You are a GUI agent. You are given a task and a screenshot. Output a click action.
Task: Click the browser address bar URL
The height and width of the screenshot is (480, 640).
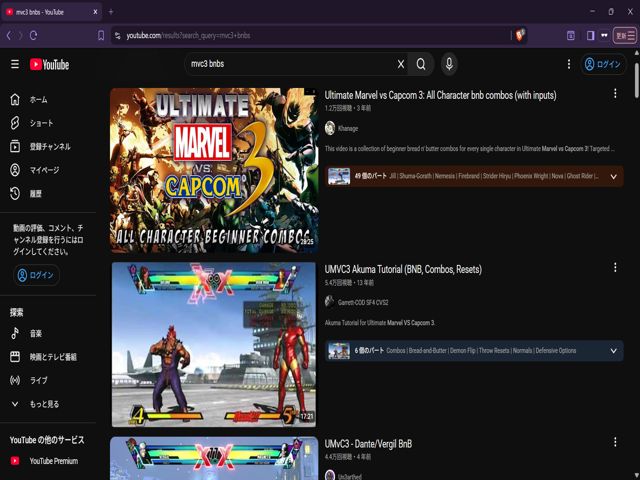pos(188,36)
